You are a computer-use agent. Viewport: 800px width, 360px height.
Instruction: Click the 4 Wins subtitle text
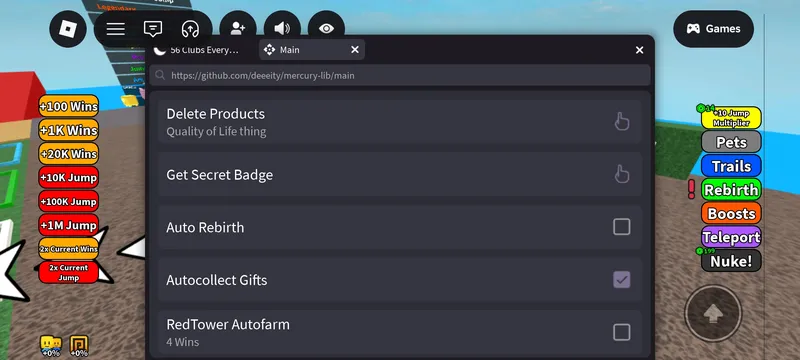(x=183, y=342)
